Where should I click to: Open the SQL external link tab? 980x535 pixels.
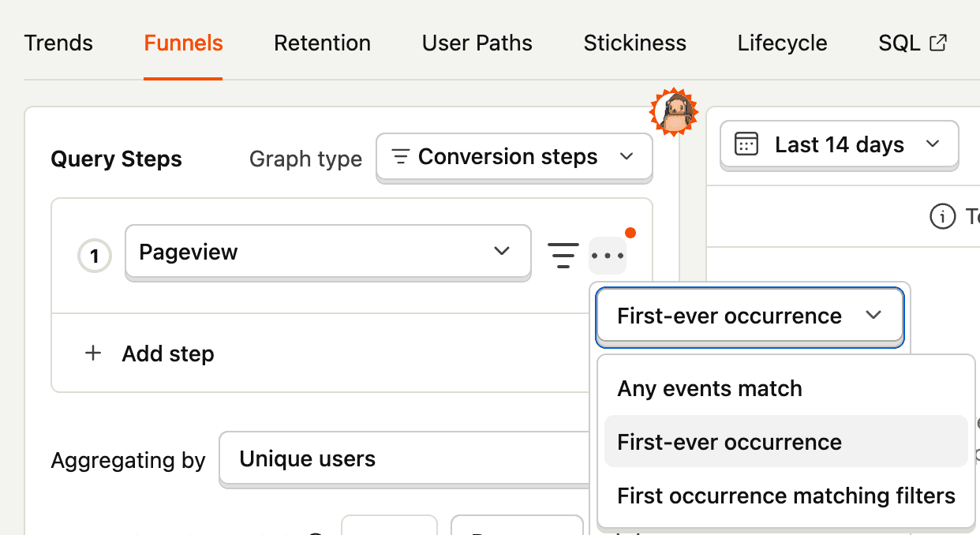tap(912, 43)
